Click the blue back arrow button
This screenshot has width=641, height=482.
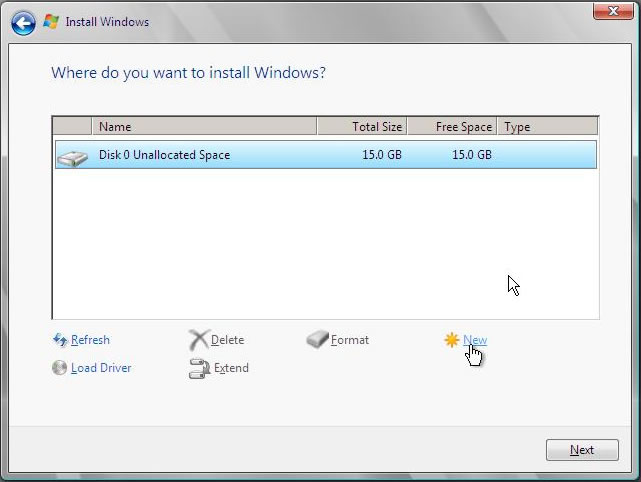click(x=24, y=21)
